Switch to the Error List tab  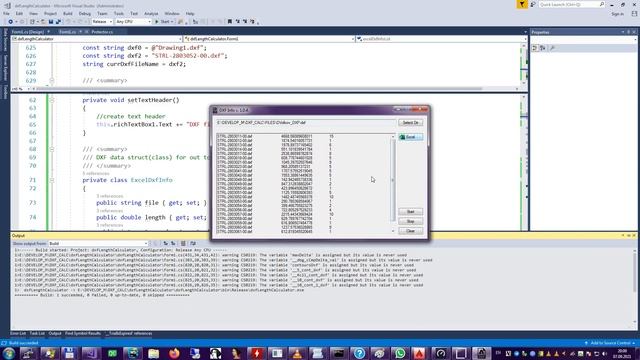pos(18,333)
